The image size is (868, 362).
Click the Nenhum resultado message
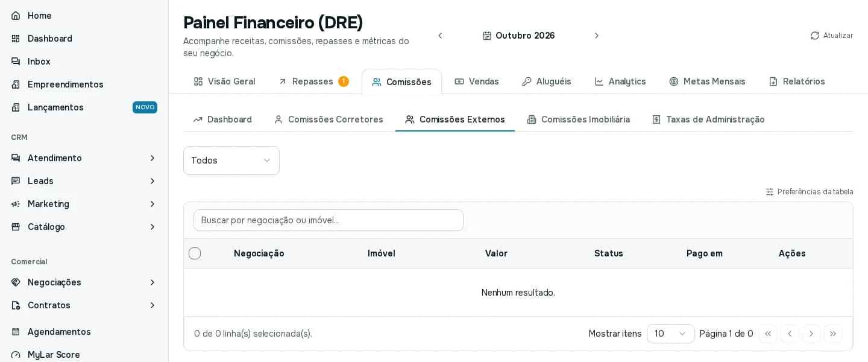point(518,293)
